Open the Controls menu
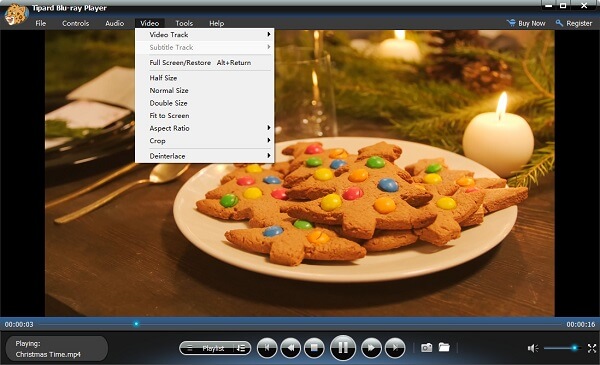The width and height of the screenshot is (600, 365). (75, 23)
